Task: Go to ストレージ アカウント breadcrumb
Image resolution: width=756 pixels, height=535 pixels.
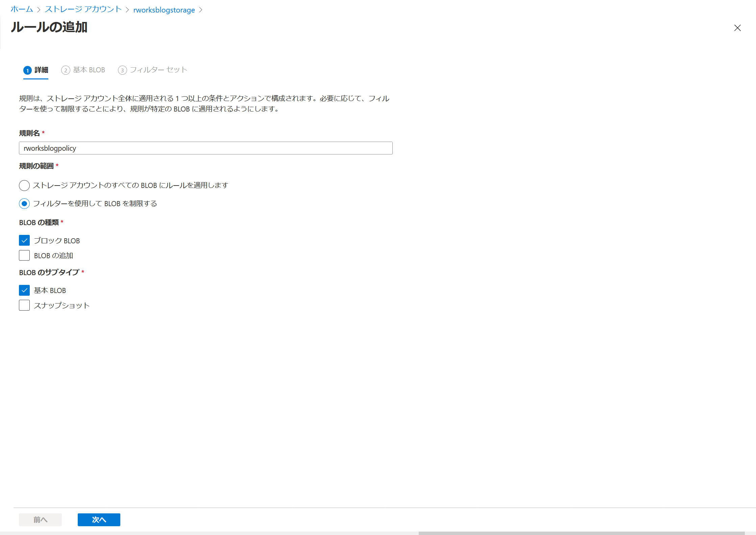Action: click(83, 9)
